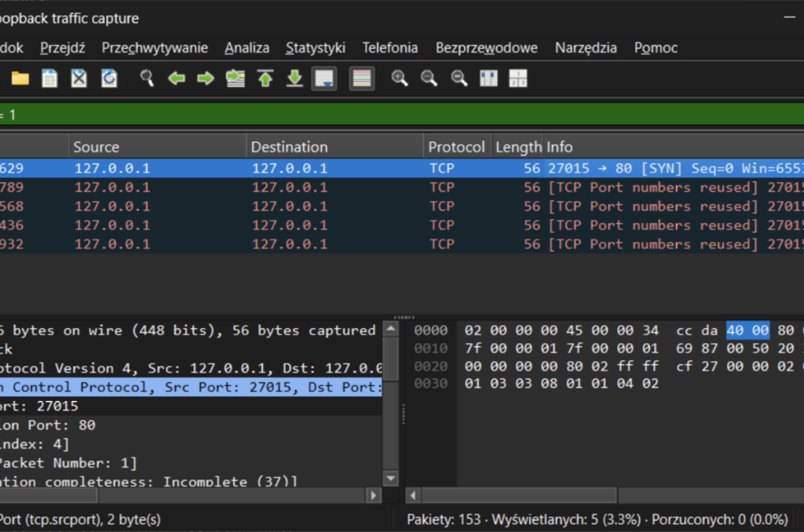804x532 pixels.
Task: Click packet details scrollbar down arrow
Action: [x=390, y=478]
